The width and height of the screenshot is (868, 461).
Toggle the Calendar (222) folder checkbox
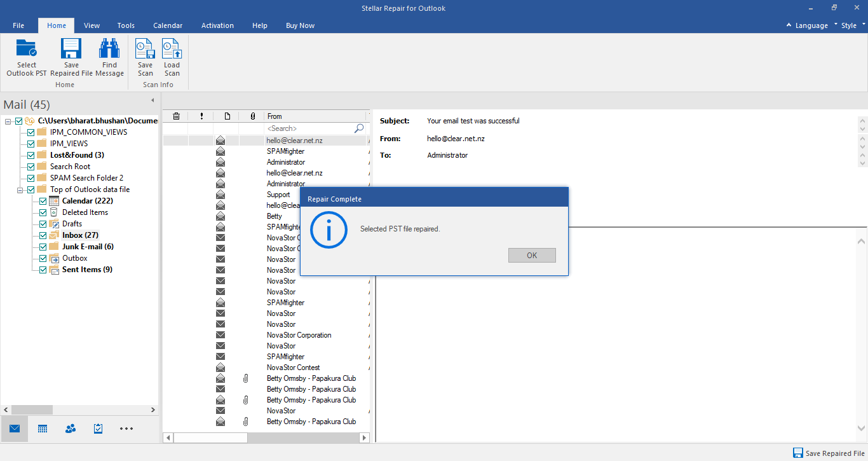[x=43, y=201]
